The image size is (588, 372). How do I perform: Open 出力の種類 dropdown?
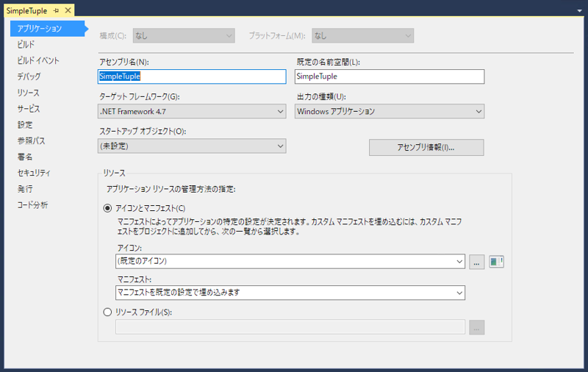pos(390,111)
